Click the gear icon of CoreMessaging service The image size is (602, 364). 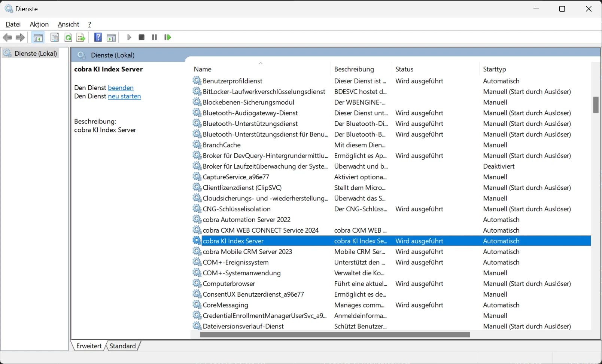(x=197, y=305)
